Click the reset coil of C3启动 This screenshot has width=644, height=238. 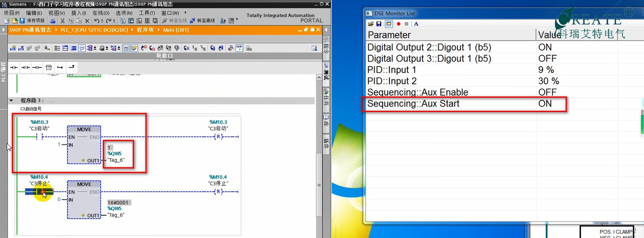[x=218, y=137]
